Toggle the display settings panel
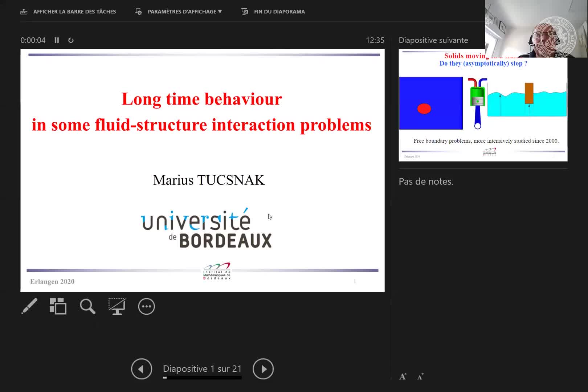 [138, 11]
